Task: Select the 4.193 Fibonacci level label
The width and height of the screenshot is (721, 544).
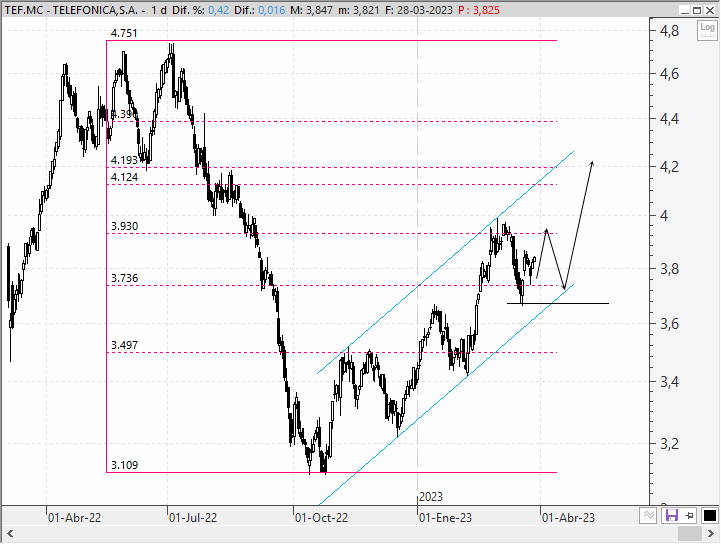Action: pyautogui.click(x=124, y=160)
